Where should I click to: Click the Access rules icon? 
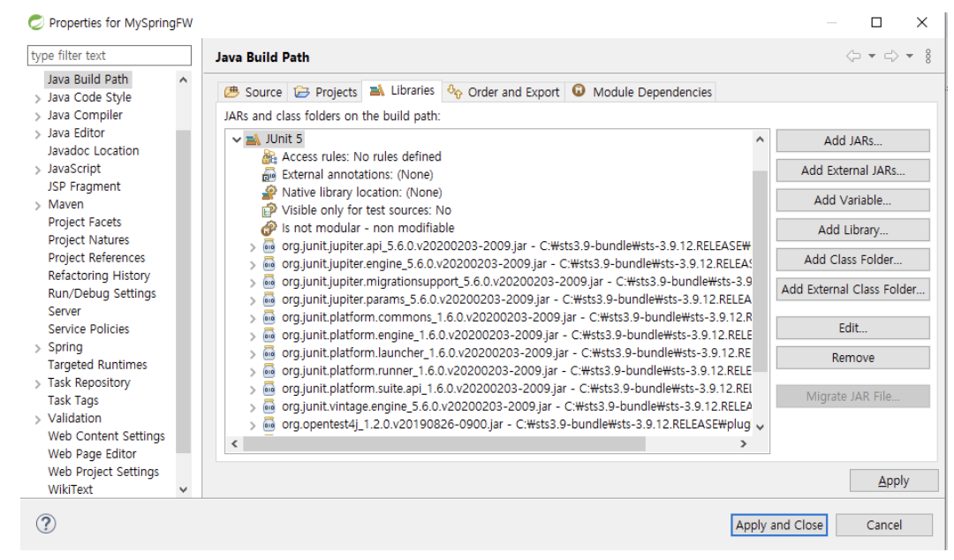(x=269, y=157)
